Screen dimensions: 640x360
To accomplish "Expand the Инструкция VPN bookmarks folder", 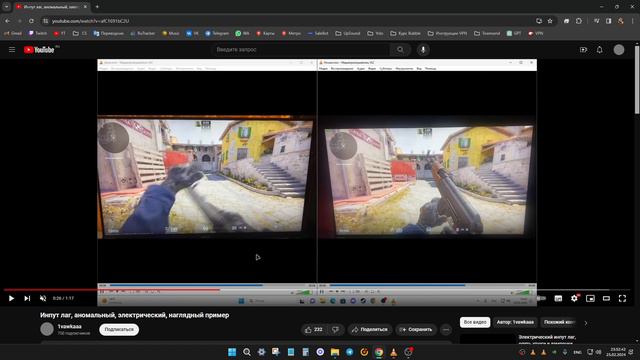I will 447,33.
